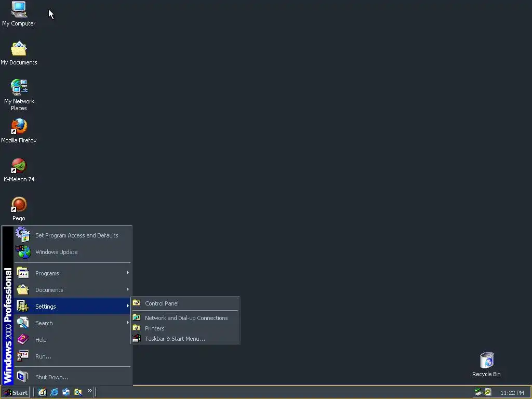532x399 pixels.
Task: Open the My Network Places desktop icon
Action: 19,95
